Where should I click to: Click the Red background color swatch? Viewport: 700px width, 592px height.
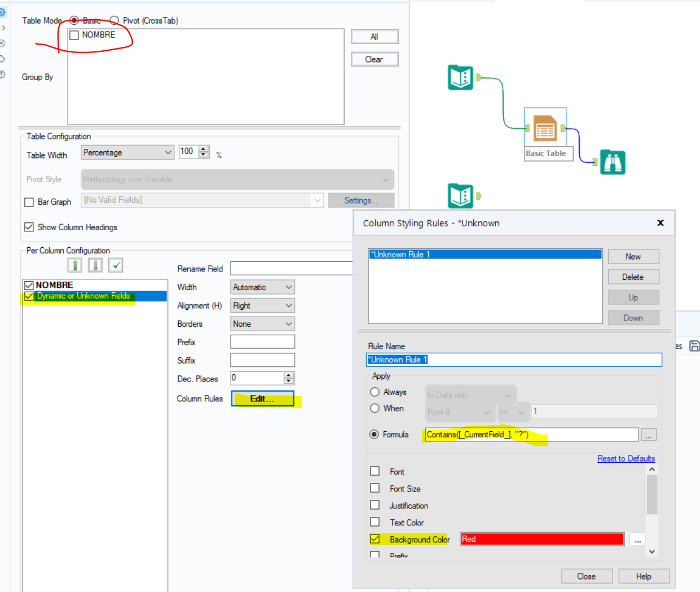pos(541,539)
